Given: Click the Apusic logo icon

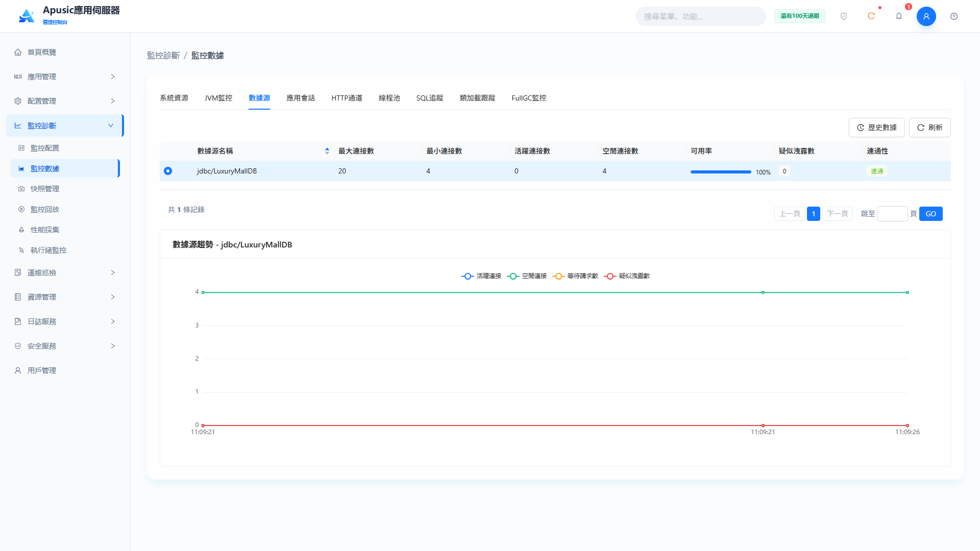Looking at the screenshot, I should click(x=27, y=16).
